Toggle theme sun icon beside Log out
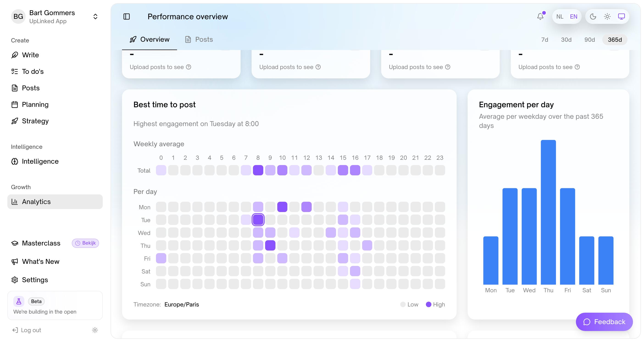 (95, 330)
